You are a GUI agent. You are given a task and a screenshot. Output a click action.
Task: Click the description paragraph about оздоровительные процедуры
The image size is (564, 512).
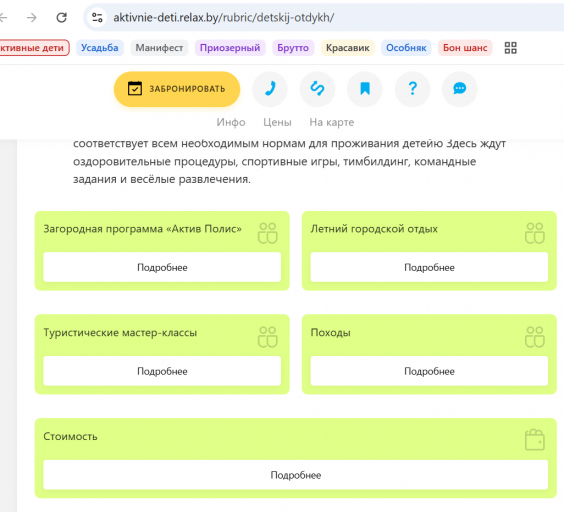click(290, 161)
